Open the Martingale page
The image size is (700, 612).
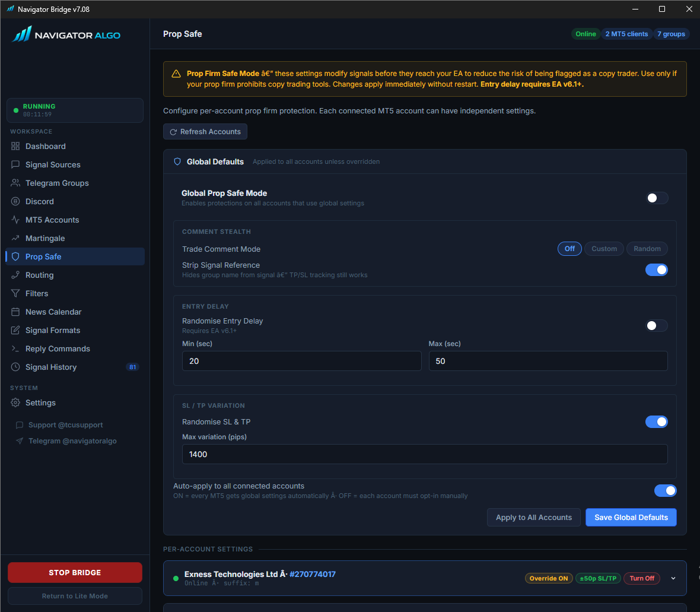pyautogui.click(x=75, y=238)
